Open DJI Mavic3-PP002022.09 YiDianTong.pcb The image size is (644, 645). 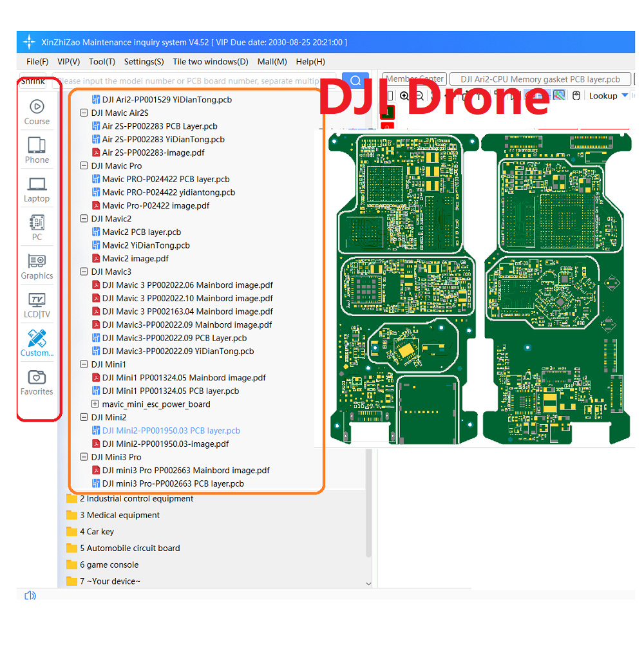(178, 351)
